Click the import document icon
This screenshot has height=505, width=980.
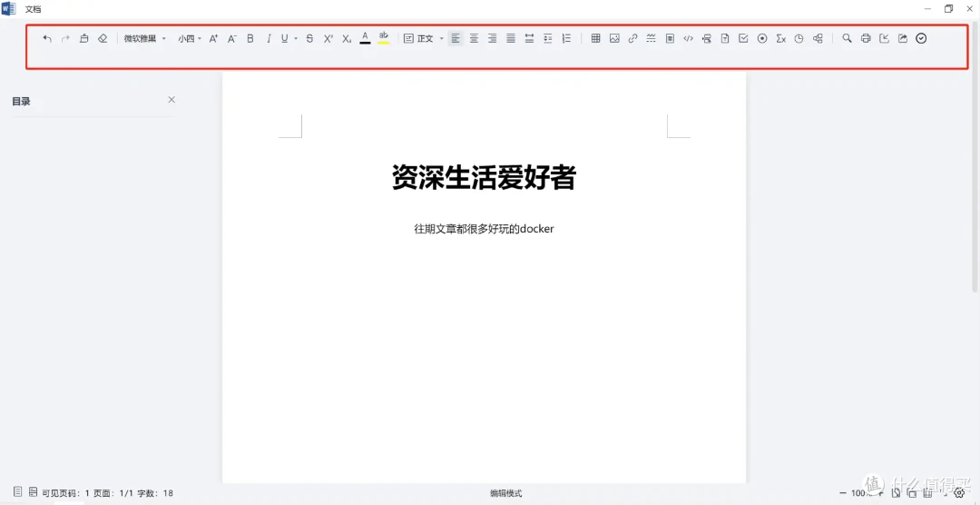click(x=884, y=39)
